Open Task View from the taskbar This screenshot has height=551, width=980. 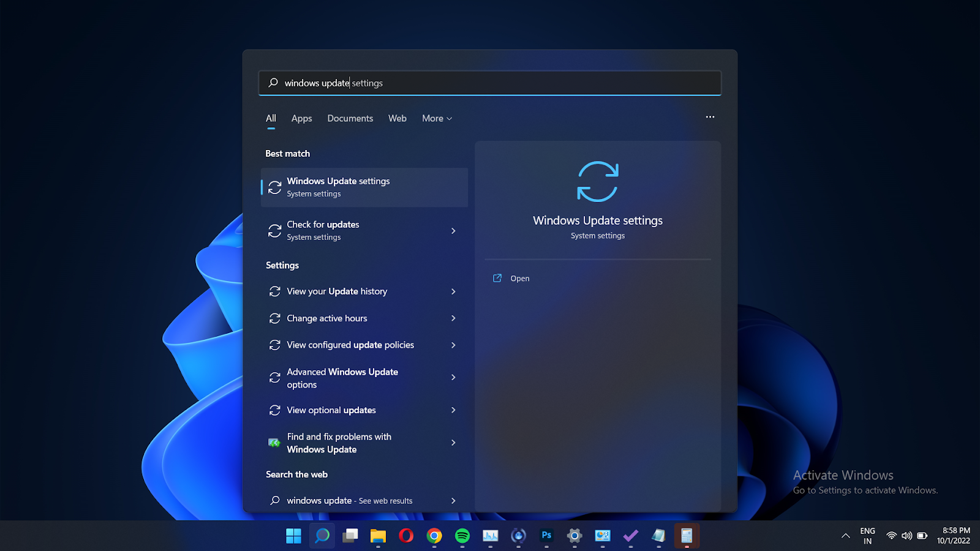[350, 536]
